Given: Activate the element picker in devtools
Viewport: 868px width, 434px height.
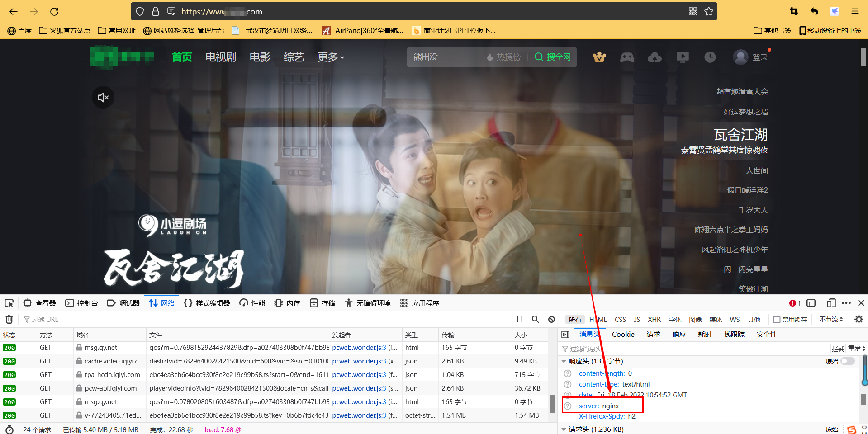Looking at the screenshot, I should [x=9, y=303].
